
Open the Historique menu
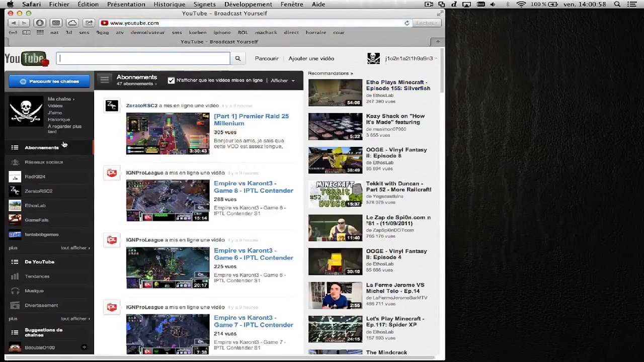coord(169,5)
